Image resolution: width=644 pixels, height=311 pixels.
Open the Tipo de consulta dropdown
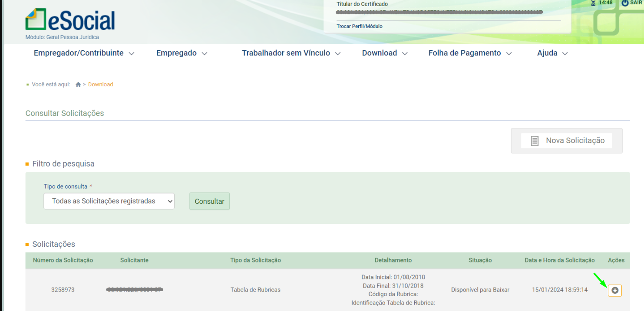click(x=109, y=201)
